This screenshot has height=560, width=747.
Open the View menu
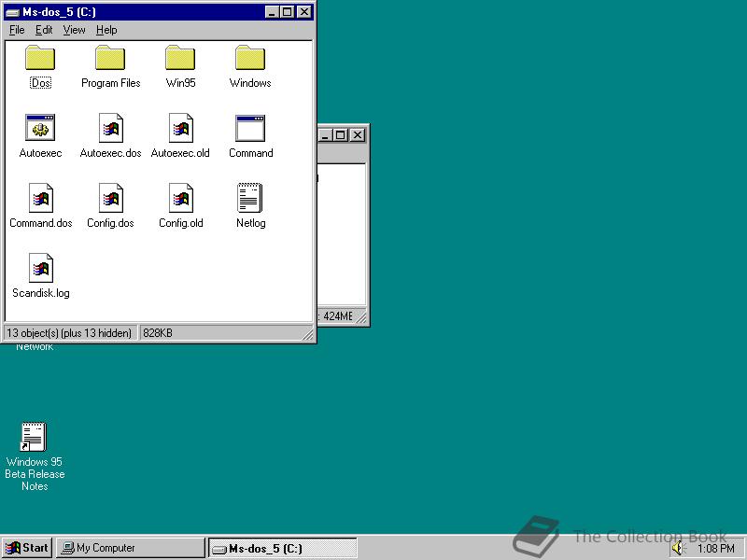74,30
